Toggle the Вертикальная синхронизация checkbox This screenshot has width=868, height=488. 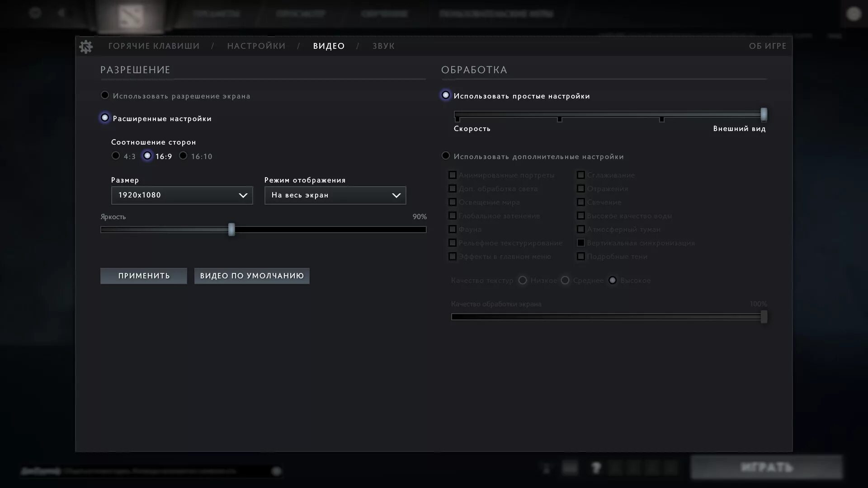click(x=581, y=243)
